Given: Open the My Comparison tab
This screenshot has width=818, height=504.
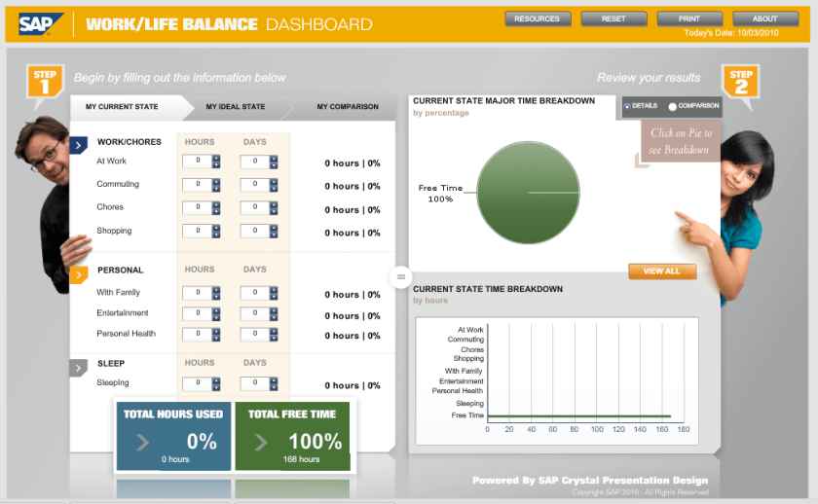Looking at the screenshot, I should click(347, 107).
